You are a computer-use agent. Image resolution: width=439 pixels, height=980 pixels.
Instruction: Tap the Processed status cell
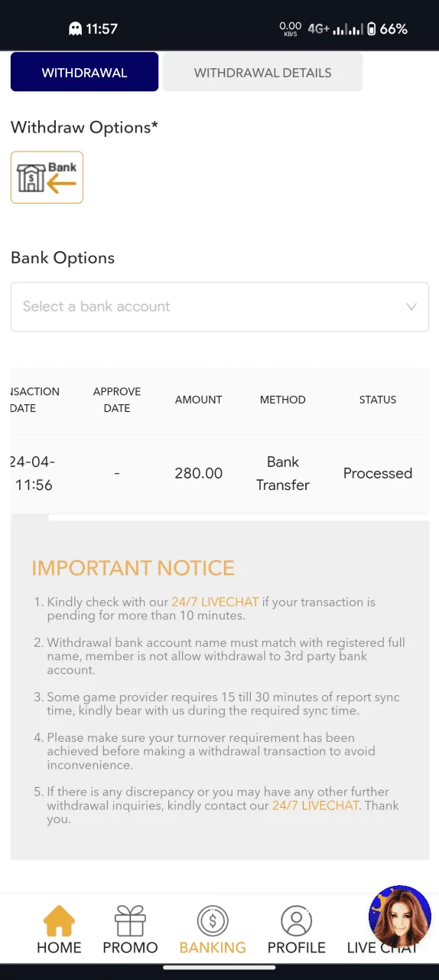coord(378,473)
